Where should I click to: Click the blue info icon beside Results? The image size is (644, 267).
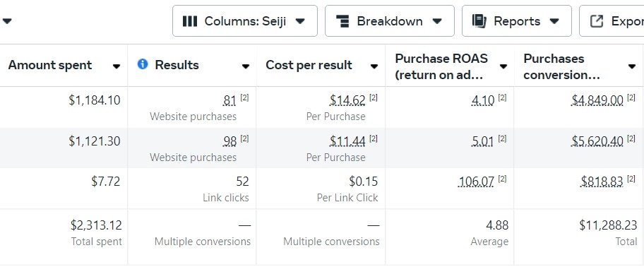click(143, 64)
